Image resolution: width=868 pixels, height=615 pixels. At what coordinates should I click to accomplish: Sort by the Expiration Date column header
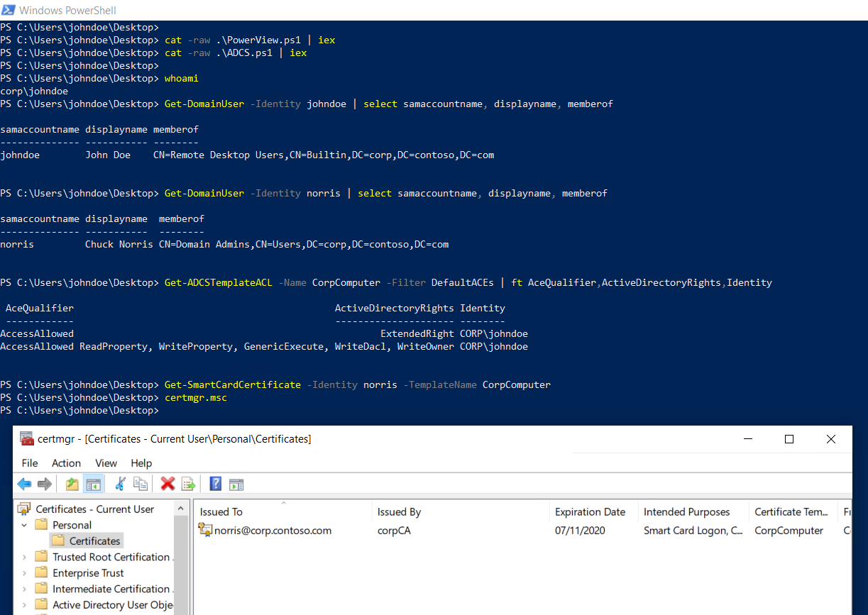[593, 511]
